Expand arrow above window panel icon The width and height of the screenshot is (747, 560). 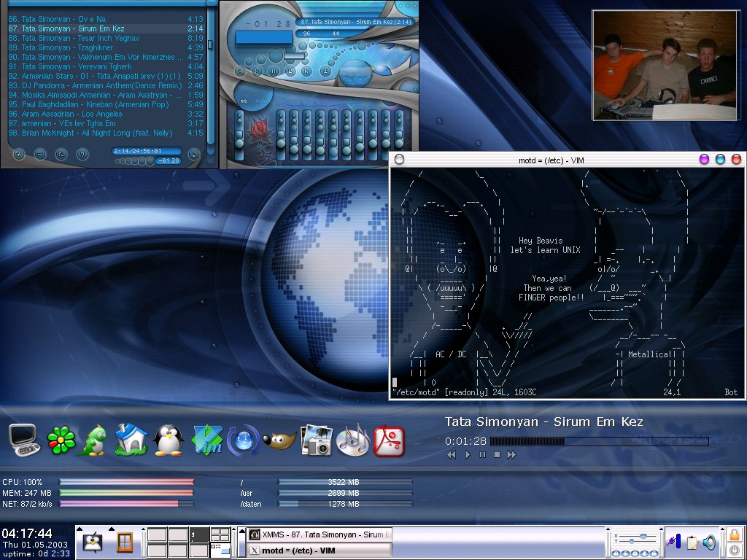pos(112,529)
